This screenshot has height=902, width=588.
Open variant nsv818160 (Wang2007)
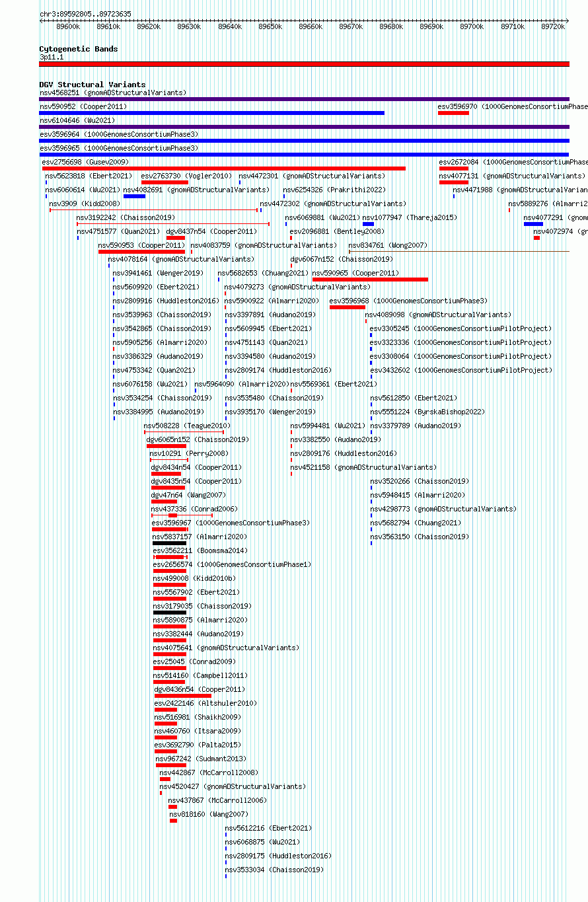tap(209, 814)
